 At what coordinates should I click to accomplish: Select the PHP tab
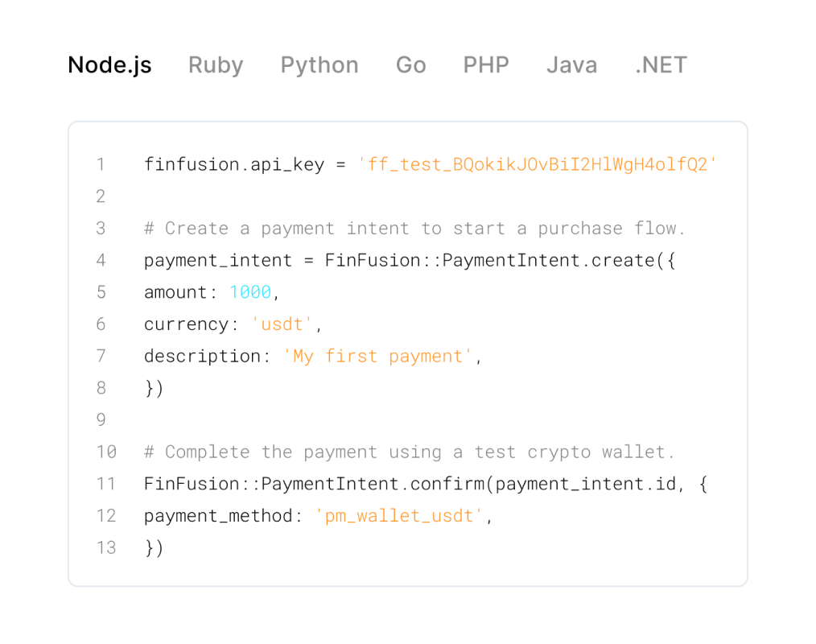point(486,65)
